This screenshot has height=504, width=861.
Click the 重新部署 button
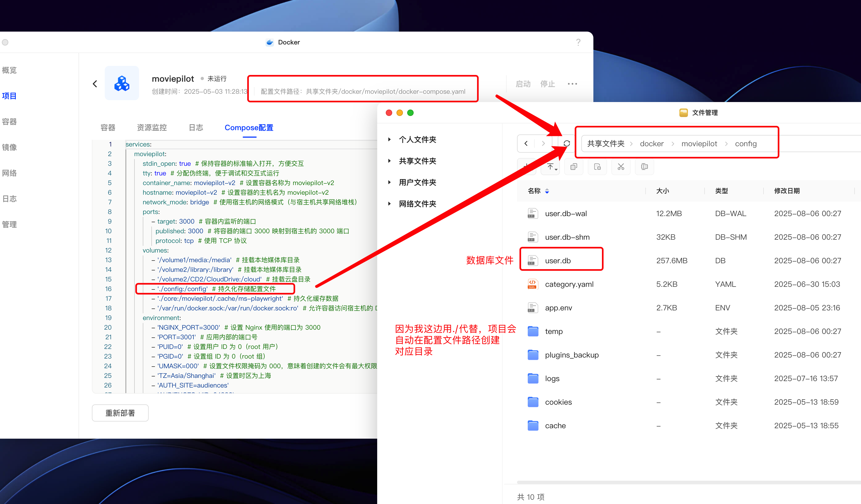pos(120,413)
